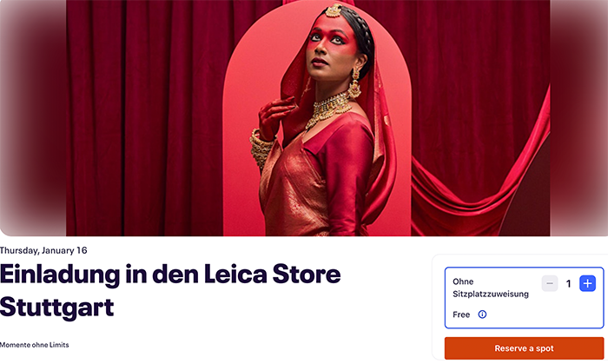Click the gold necklace in the banner photo
This screenshot has width=608, height=364.
(x=327, y=109)
